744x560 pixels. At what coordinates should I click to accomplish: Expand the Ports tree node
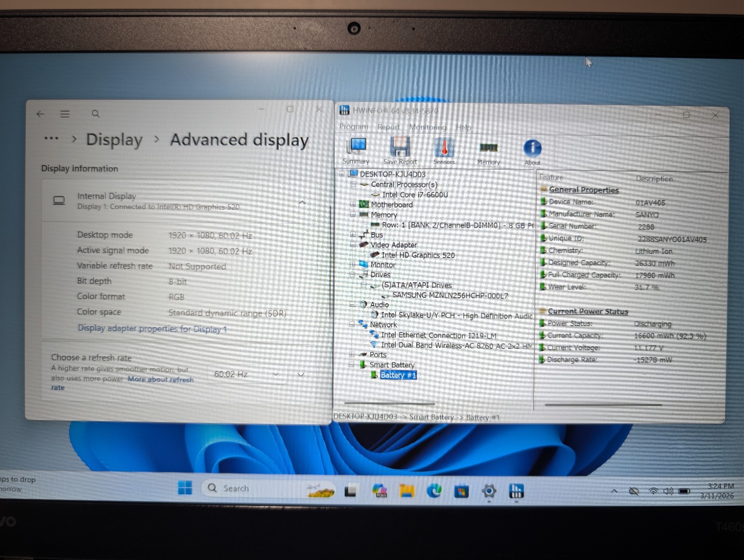tap(352, 354)
